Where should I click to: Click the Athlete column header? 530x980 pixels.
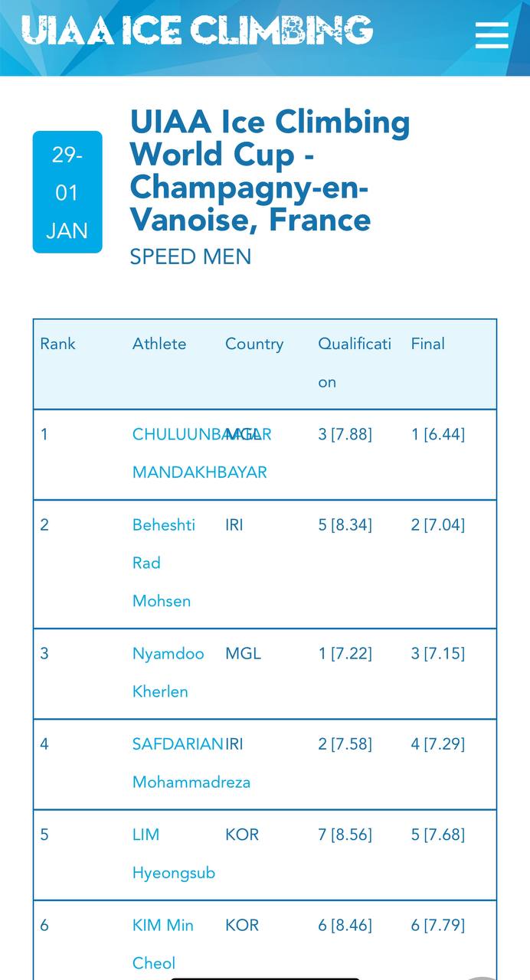pyautogui.click(x=159, y=344)
